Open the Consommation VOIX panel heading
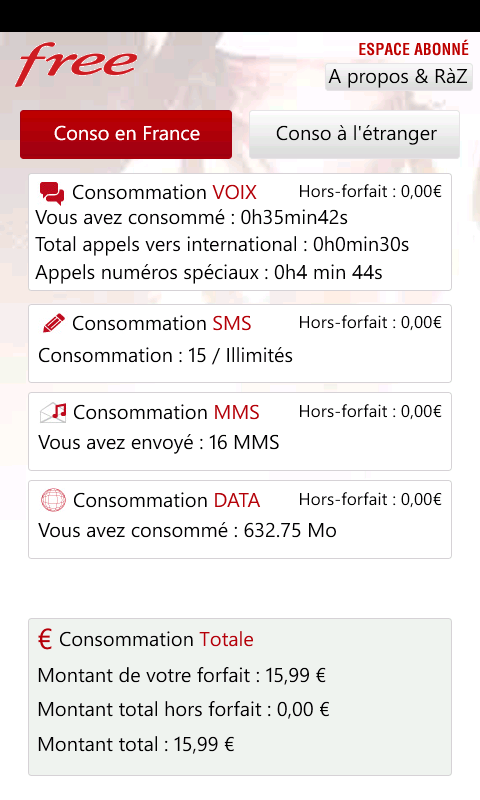The height and width of the screenshot is (800, 480). pyautogui.click(x=164, y=192)
